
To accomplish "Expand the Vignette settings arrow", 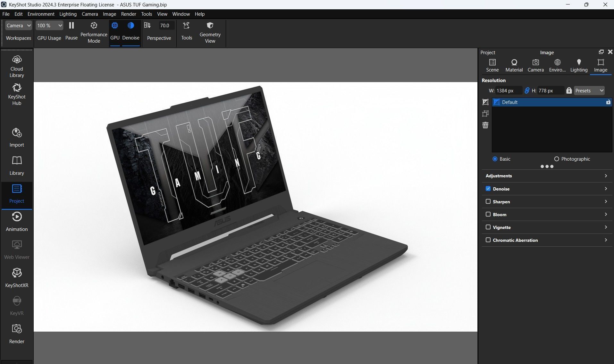I will (x=606, y=227).
